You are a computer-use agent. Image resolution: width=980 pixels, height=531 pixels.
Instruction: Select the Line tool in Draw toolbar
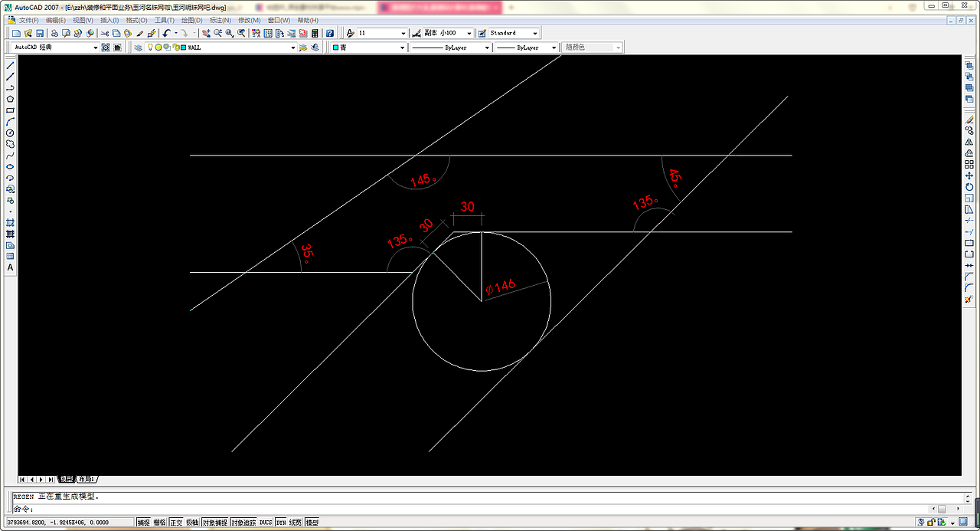[x=10, y=65]
